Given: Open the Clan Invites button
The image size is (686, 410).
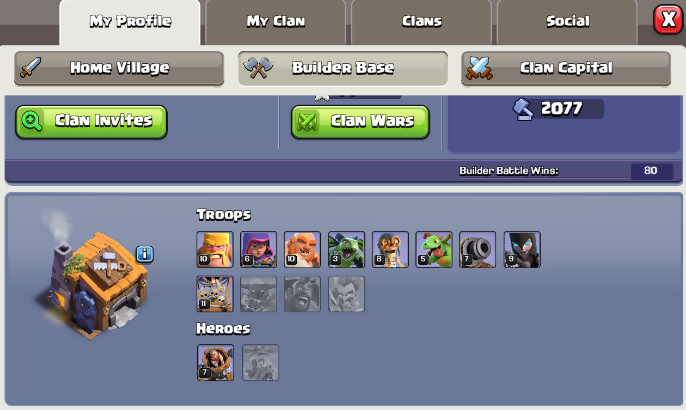Looking at the screenshot, I should 91,122.
